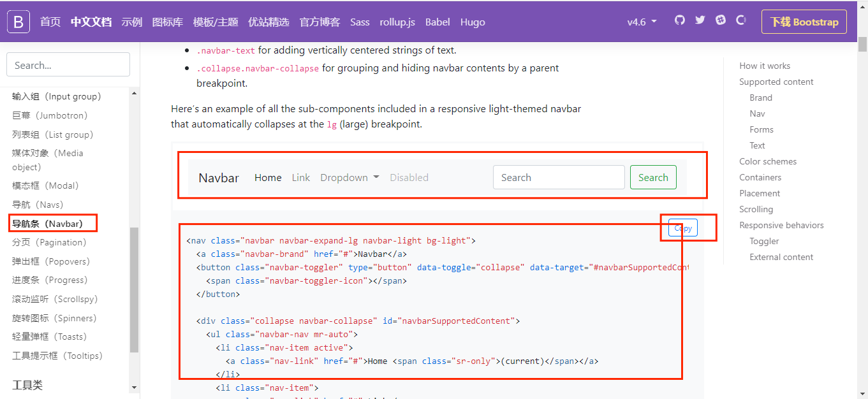Open 弹出框 (Popovers) in sidebar
The image size is (868, 399).
coord(51,261)
